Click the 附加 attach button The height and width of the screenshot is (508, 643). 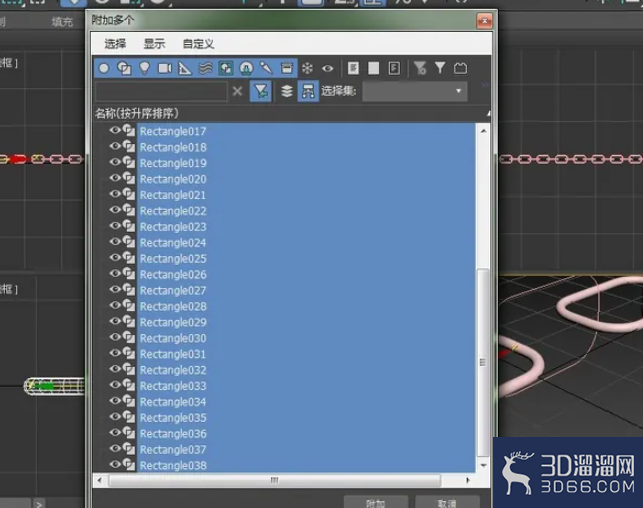[x=376, y=503]
